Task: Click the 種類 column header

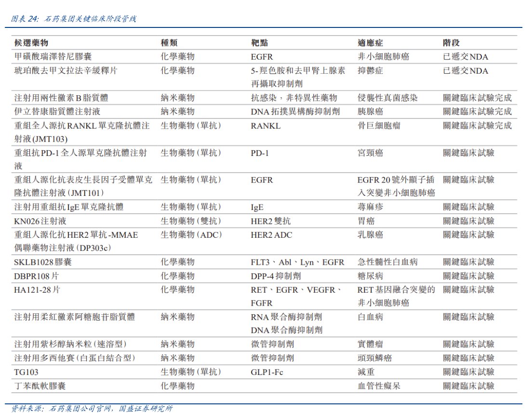Action: pyautogui.click(x=169, y=43)
